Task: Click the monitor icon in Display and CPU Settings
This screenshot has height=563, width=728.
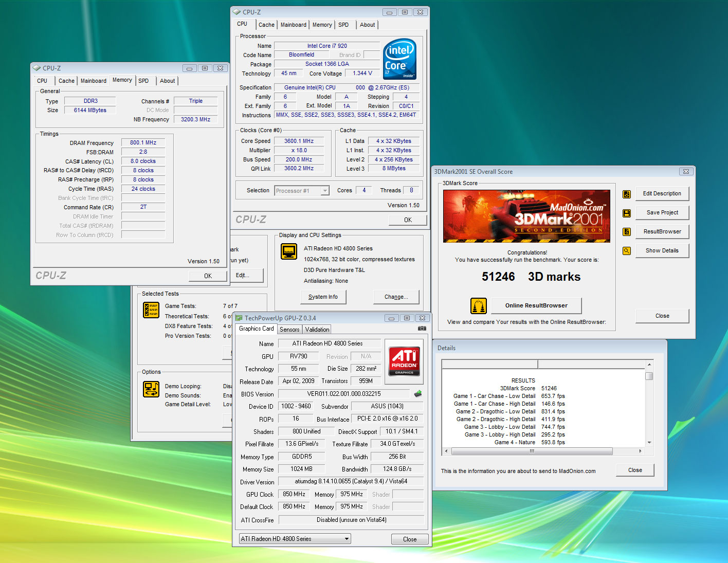Action: [289, 251]
